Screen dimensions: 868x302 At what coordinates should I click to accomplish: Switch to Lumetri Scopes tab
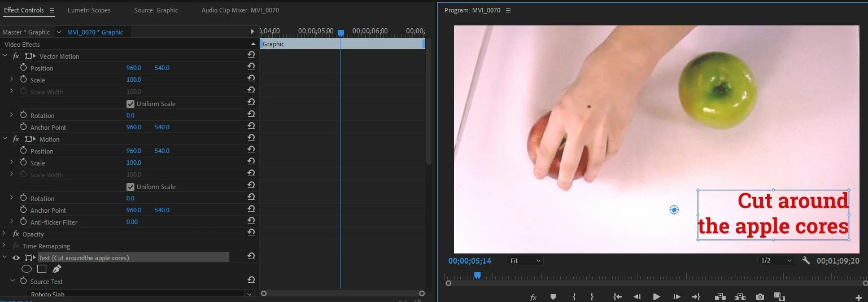click(x=89, y=10)
